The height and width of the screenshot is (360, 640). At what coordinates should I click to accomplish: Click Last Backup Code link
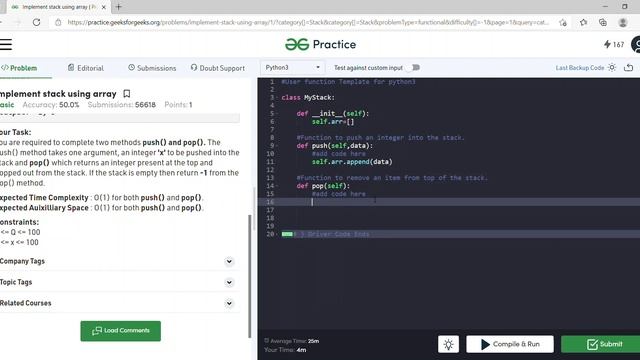coord(580,68)
